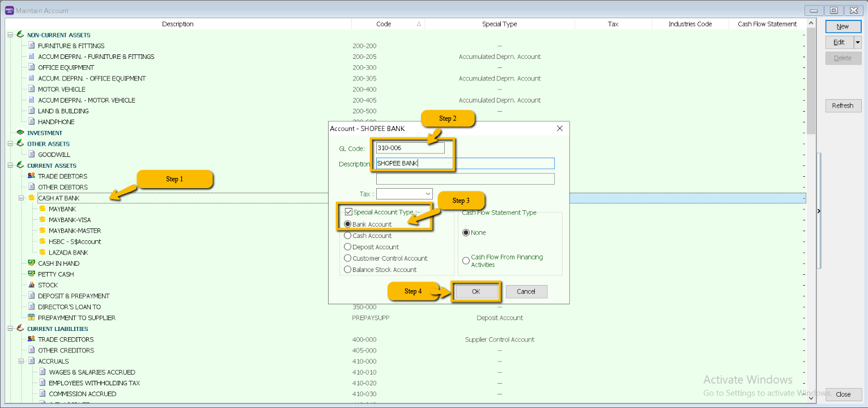Click the Maybank gold coin icon
Screen dimensions: 868x408
pyautogui.click(x=42, y=209)
